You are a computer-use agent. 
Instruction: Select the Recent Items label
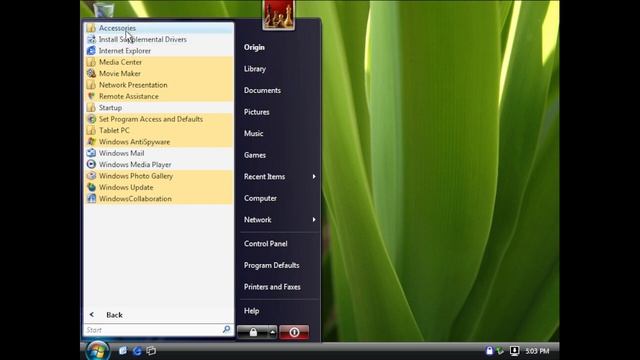coord(264,177)
